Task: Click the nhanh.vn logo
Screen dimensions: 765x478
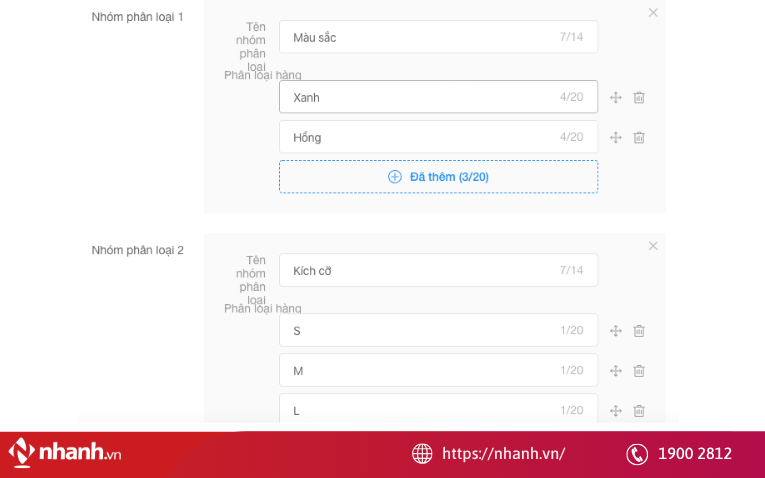Action: pyautogui.click(x=65, y=452)
